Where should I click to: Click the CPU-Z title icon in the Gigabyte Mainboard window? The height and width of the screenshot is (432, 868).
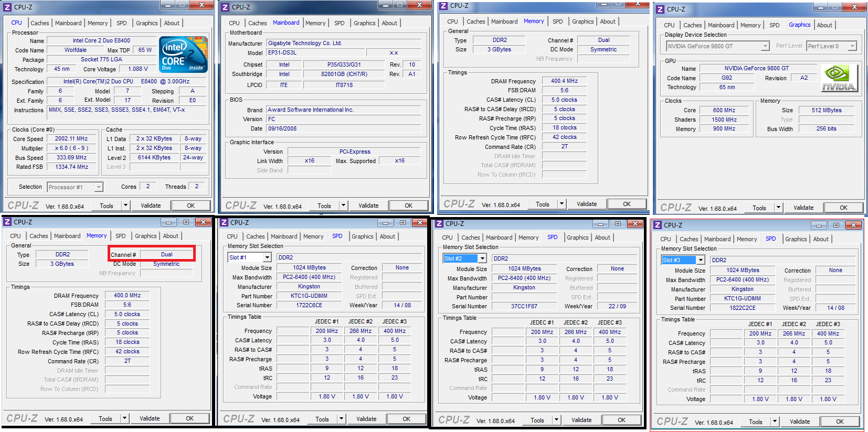[225, 7]
